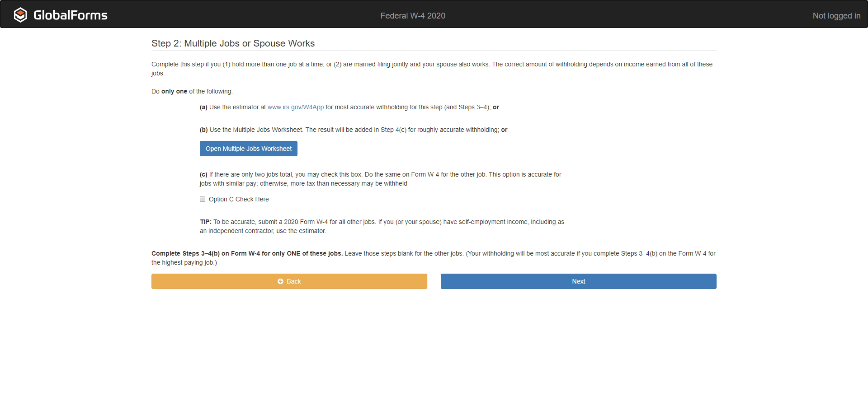The image size is (868, 401).
Task: Click the bold (a) option marker
Action: click(203, 107)
